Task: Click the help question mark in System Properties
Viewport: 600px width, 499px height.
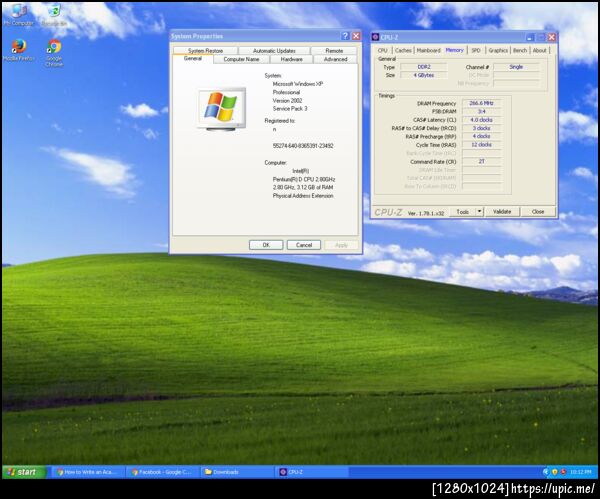Action: (x=345, y=36)
